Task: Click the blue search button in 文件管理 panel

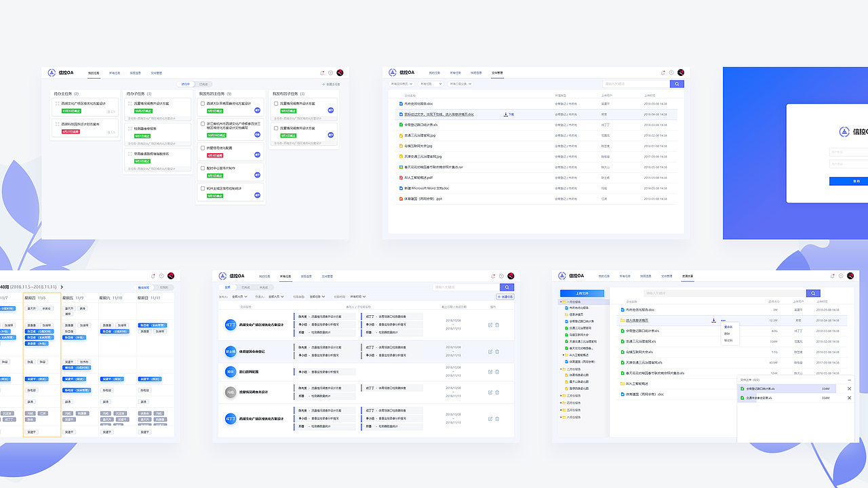Action: tap(677, 84)
